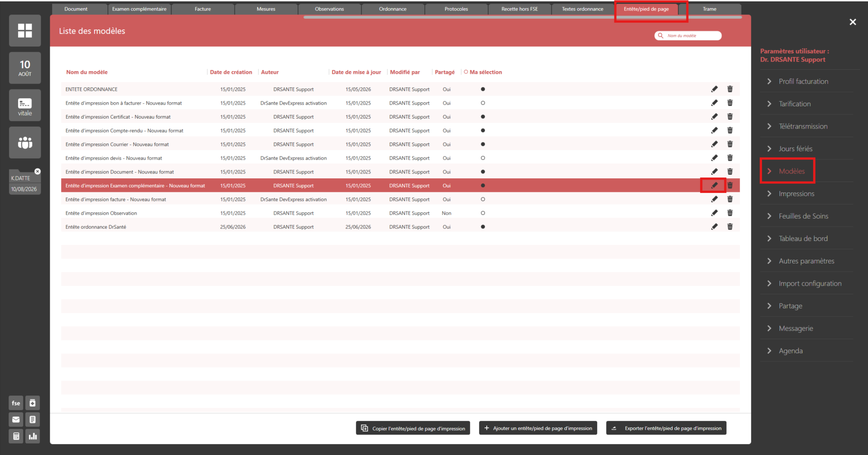
Task: Click Ajouter un entête/pied de page d'impression
Action: tap(538, 428)
